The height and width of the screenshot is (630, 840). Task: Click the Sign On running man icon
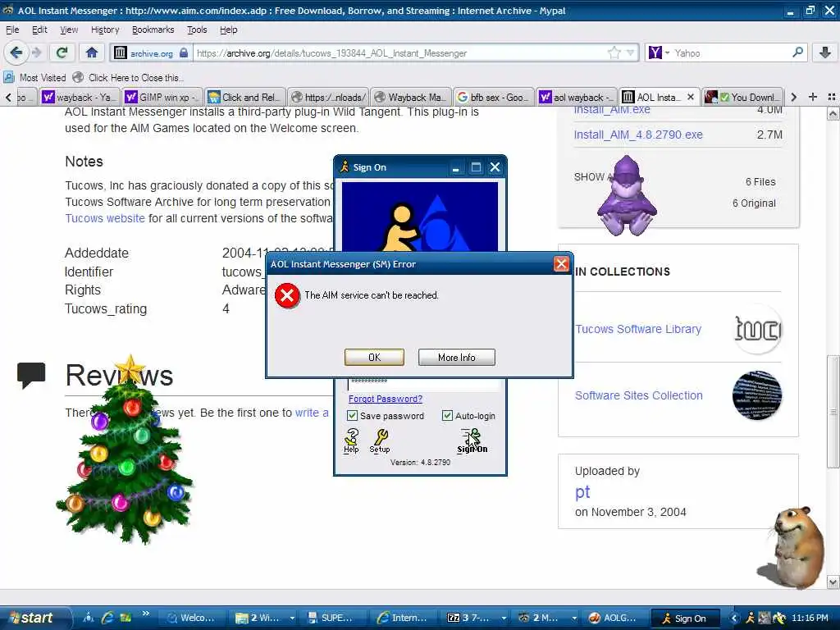[x=472, y=441]
